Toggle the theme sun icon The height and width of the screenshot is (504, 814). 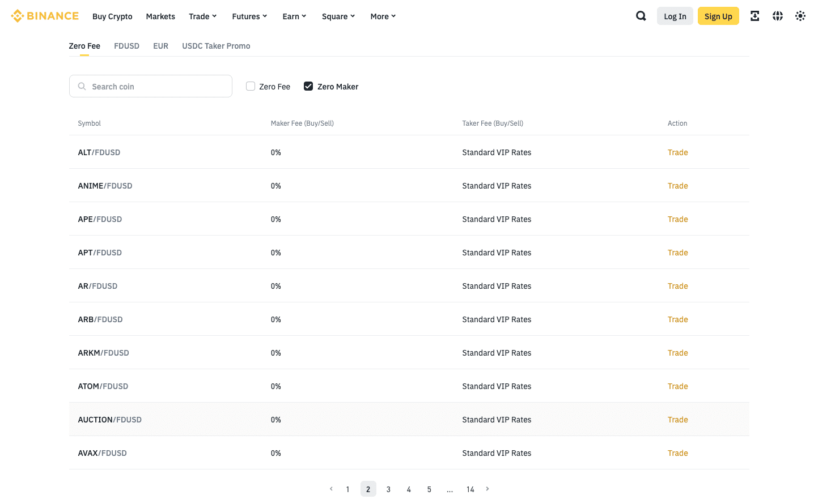point(800,16)
